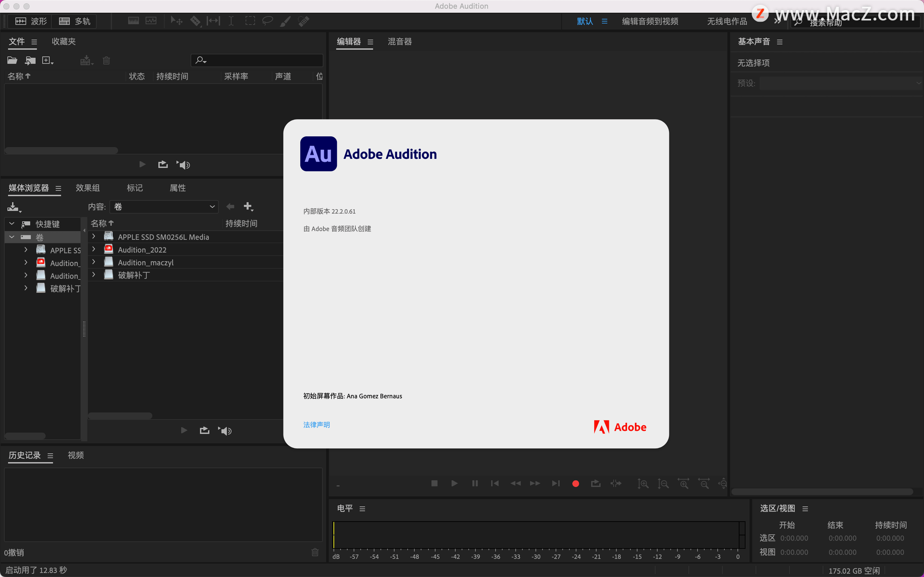924x577 pixels.
Task: Select the Lasso Selection tool
Action: pyautogui.click(x=268, y=21)
